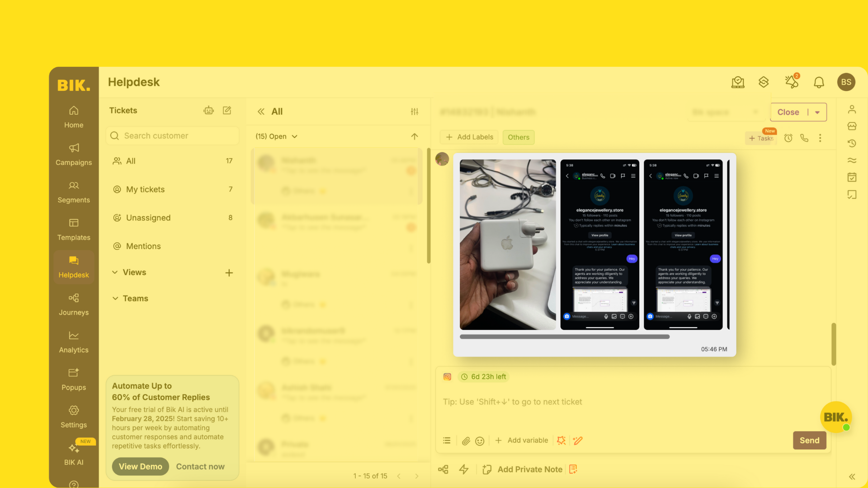868x488 pixels.
Task: Click the filter/sort icon in ticket list
Action: pos(415,112)
